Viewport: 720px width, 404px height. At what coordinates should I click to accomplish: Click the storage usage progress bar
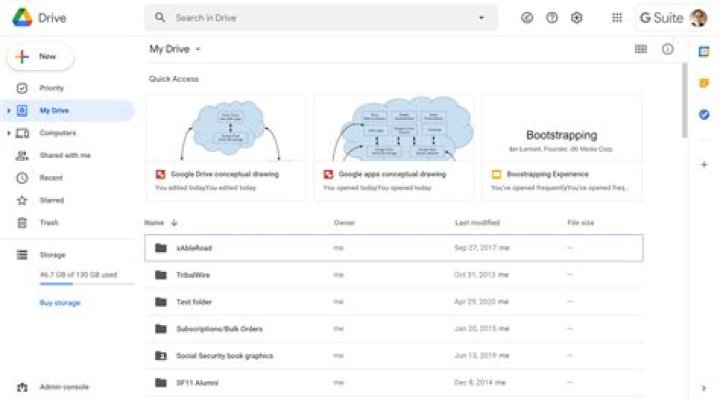pos(86,284)
